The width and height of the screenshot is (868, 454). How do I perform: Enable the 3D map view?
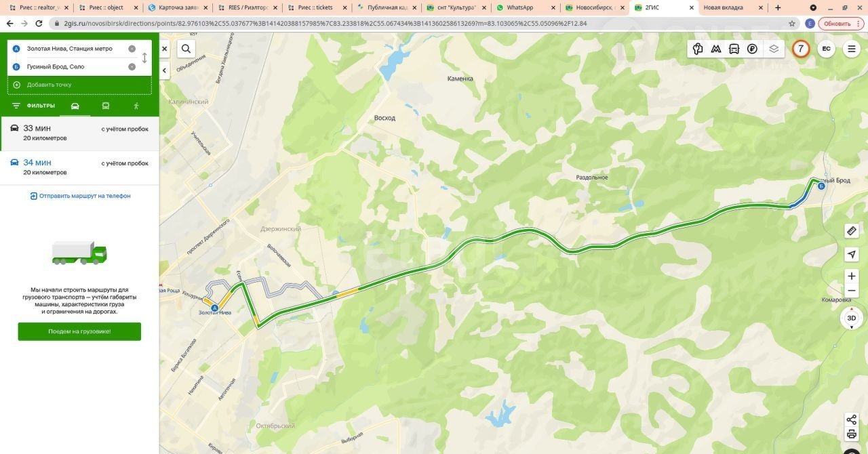click(x=852, y=318)
